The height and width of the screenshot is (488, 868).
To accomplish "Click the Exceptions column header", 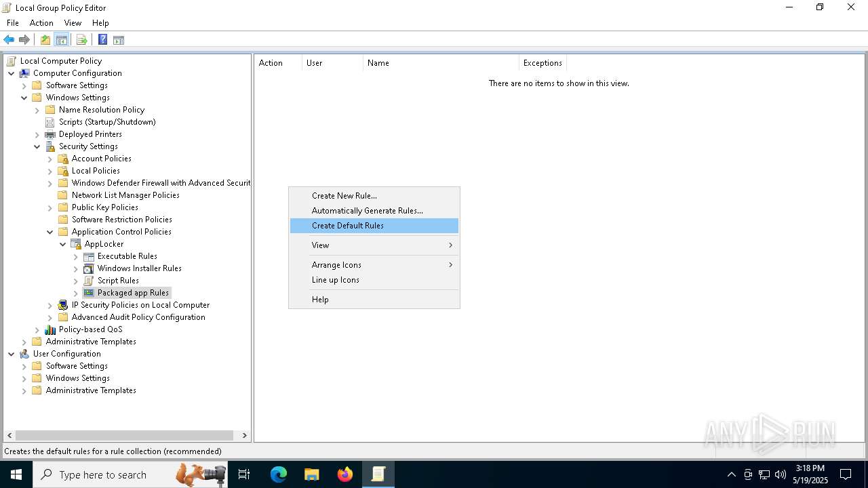I will (542, 63).
